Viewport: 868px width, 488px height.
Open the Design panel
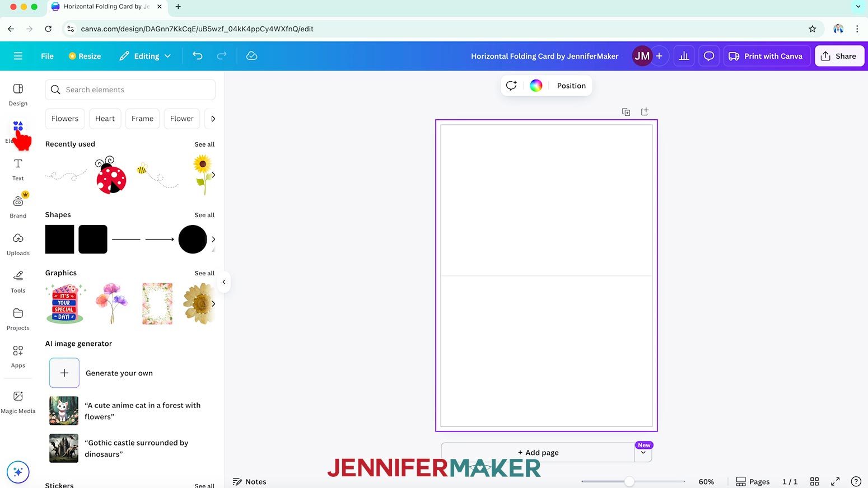18,95
